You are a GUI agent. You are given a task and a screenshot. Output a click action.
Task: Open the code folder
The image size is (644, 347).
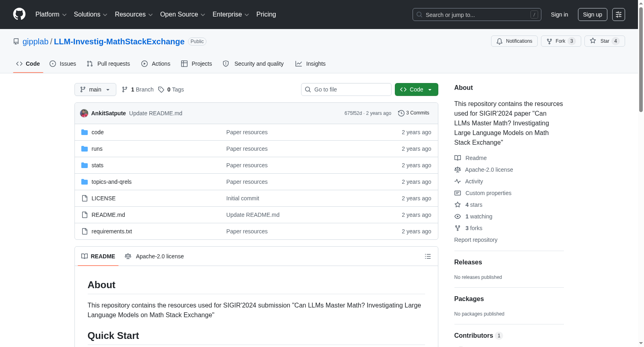pyautogui.click(x=97, y=132)
